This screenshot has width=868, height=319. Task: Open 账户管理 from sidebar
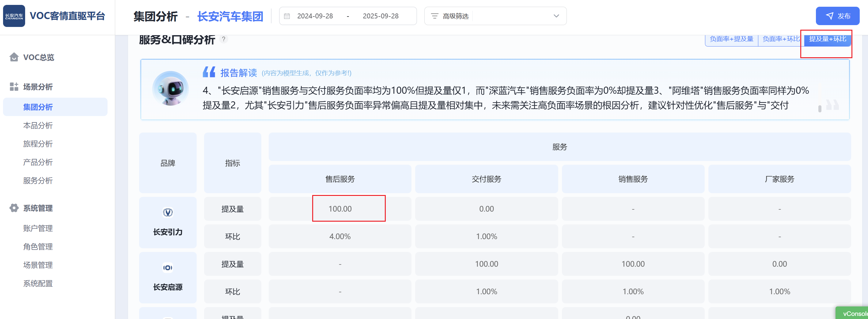pyautogui.click(x=38, y=228)
